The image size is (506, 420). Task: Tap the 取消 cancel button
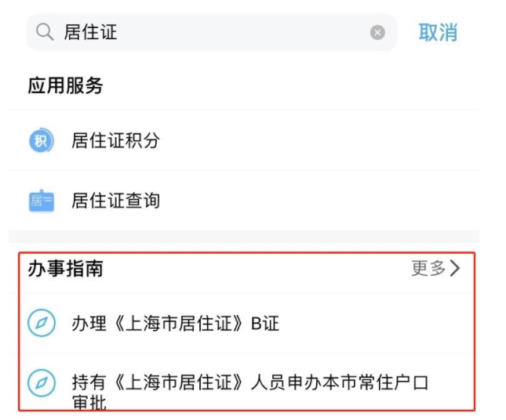pyautogui.click(x=438, y=33)
